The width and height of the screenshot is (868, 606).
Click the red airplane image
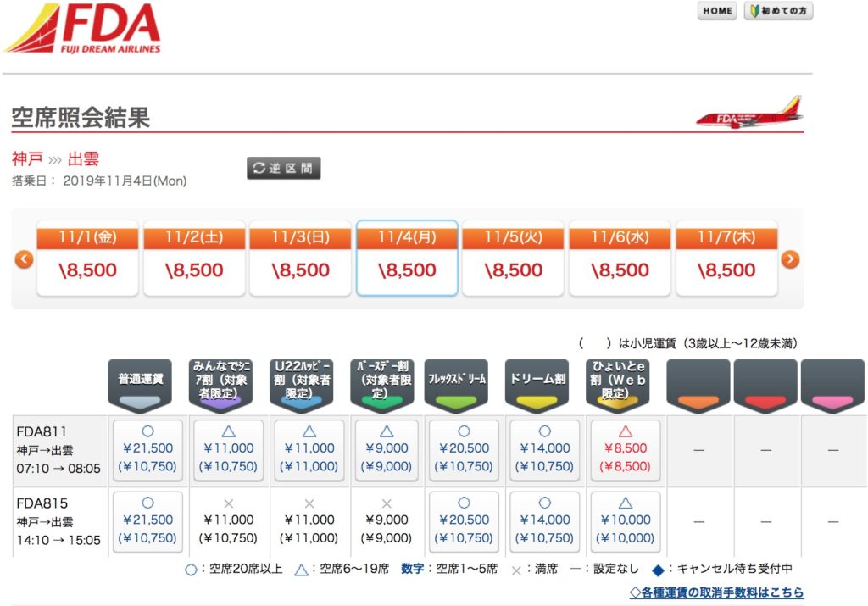click(748, 114)
